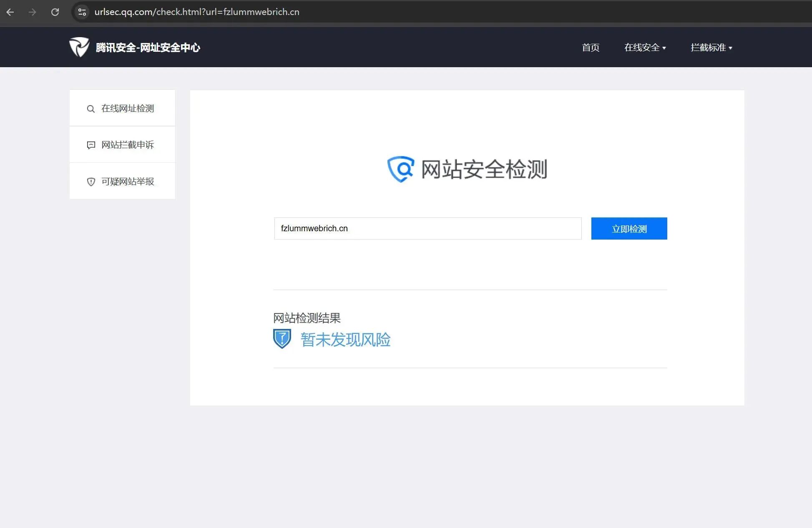
Task: Click the blue 网站安全检测 shield logo
Action: [400, 169]
